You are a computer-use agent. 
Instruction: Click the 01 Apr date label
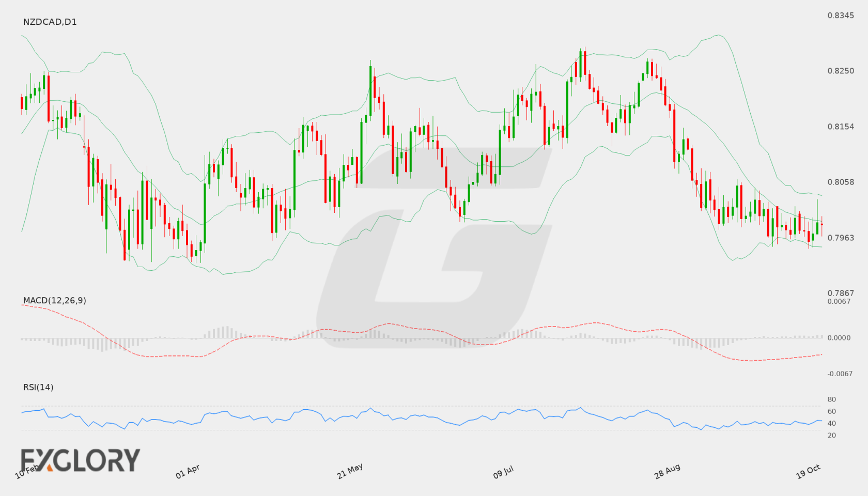coord(188,471)
